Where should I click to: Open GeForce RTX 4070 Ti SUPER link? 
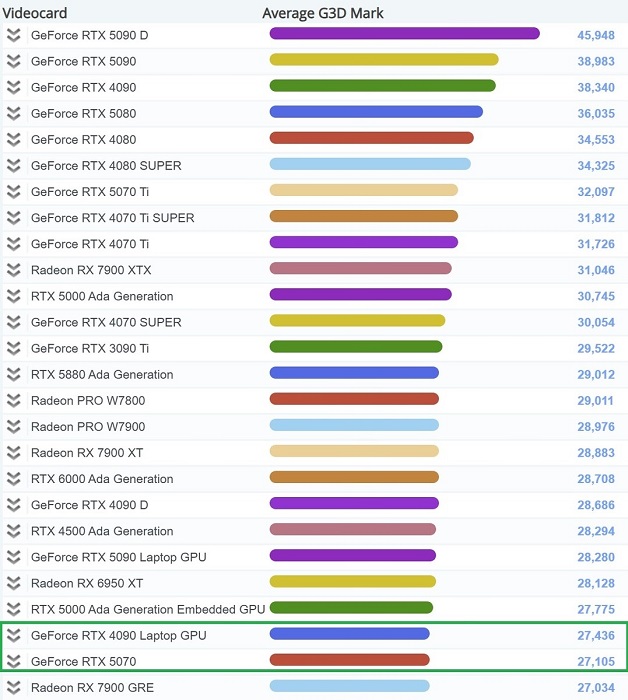click(112, 218)
